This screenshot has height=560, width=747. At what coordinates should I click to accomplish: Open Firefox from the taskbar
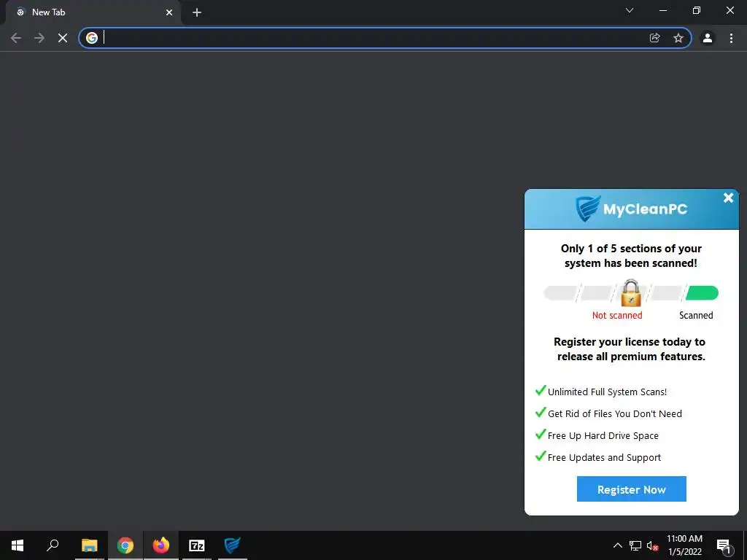click(161, 545)
